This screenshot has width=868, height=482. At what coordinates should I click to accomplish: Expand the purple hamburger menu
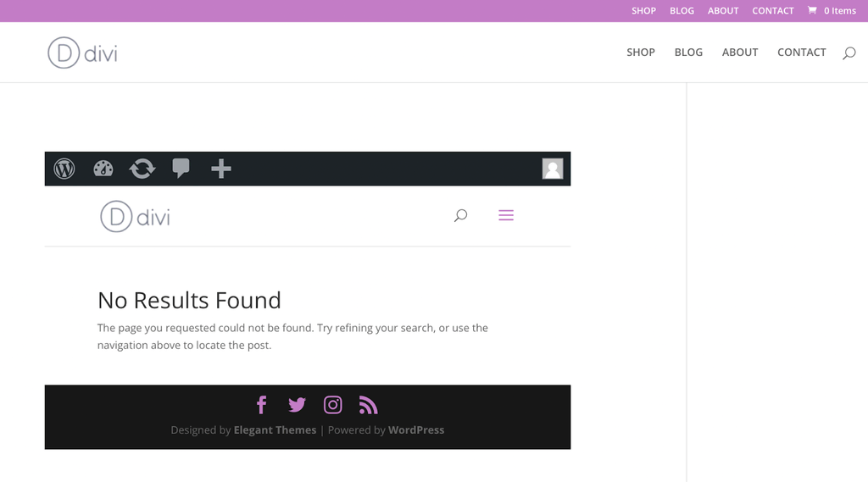pyautogui.click(x=506, y=216)
